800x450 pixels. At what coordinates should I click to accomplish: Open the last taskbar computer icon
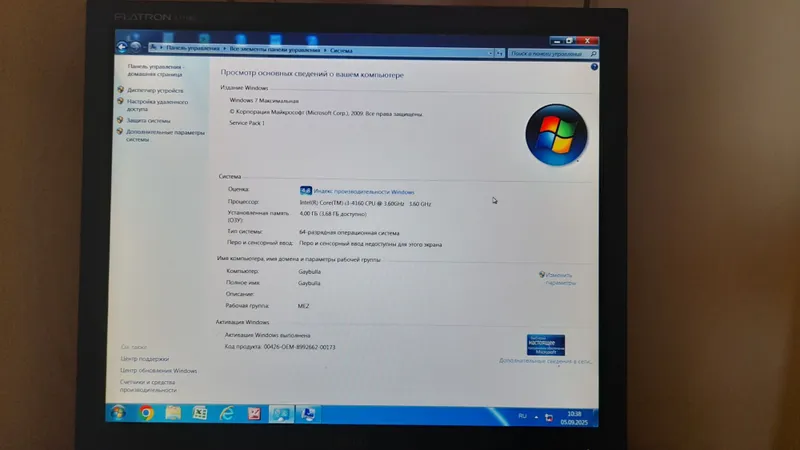click(x=308, y=414)
